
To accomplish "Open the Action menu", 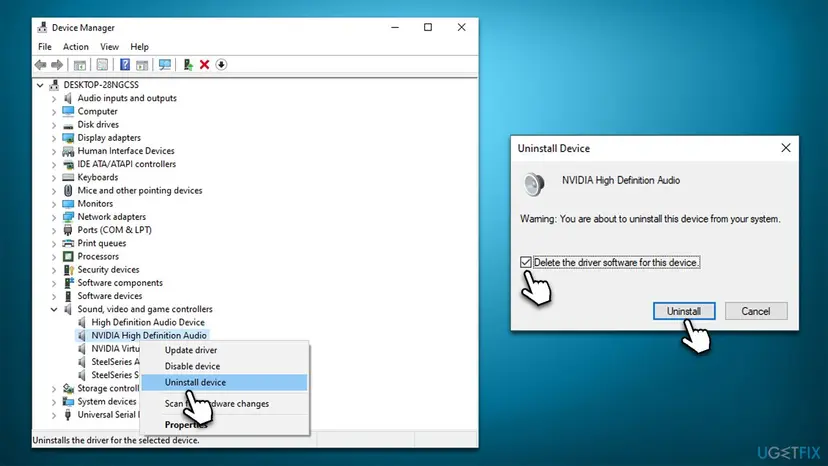I will point(76,46).
